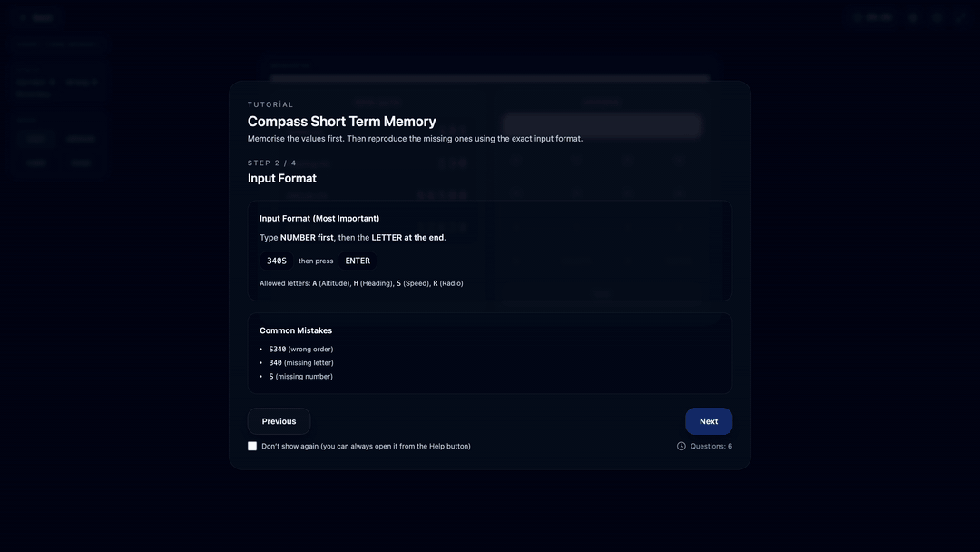Click the TUTORIAL label at dialog top
This screenshot has width=980, height=552.
270,104
